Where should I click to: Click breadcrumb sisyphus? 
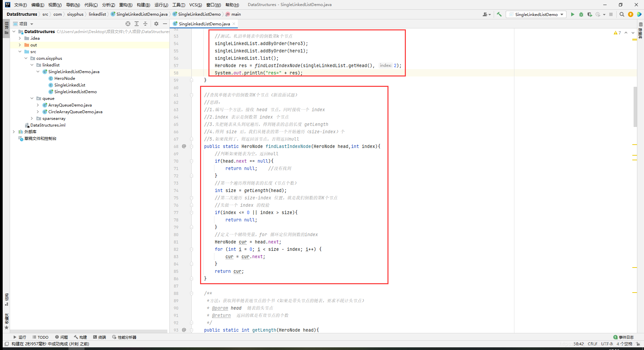(75, 14)
